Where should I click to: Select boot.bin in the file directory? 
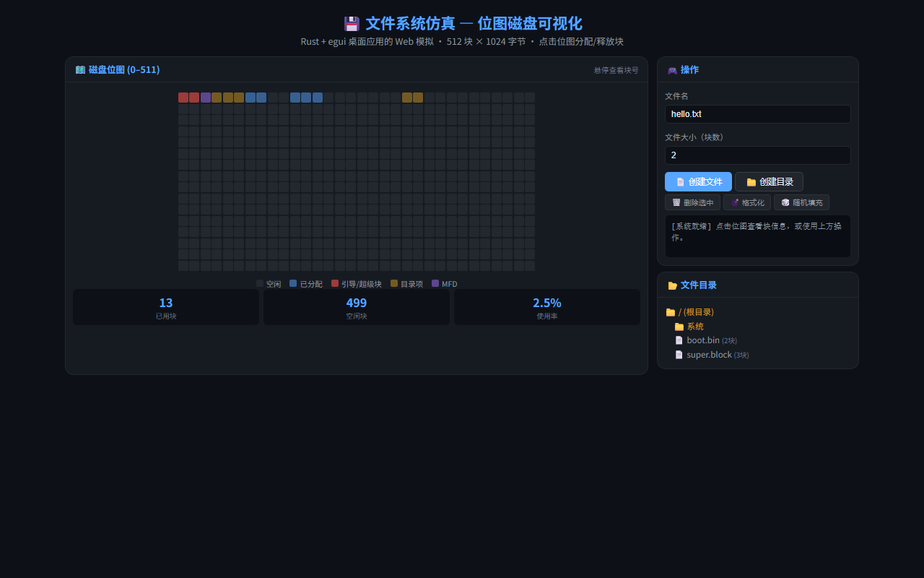coord(762,340)
